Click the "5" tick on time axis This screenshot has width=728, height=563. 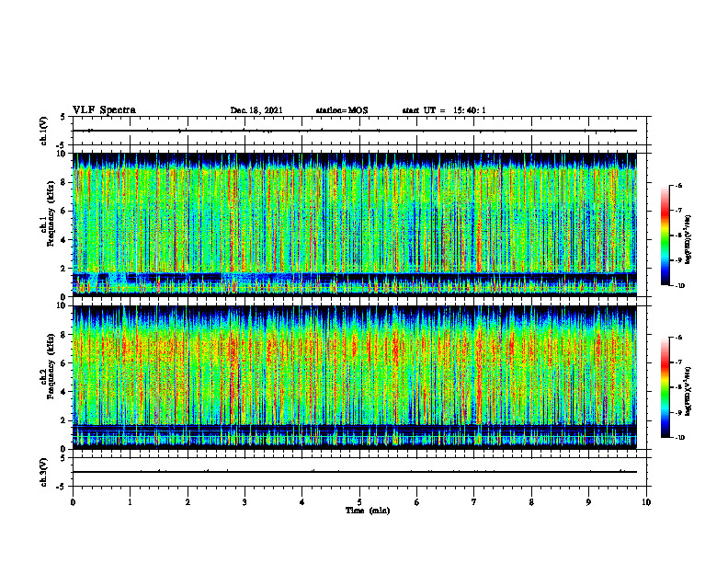tap(359, 502)
